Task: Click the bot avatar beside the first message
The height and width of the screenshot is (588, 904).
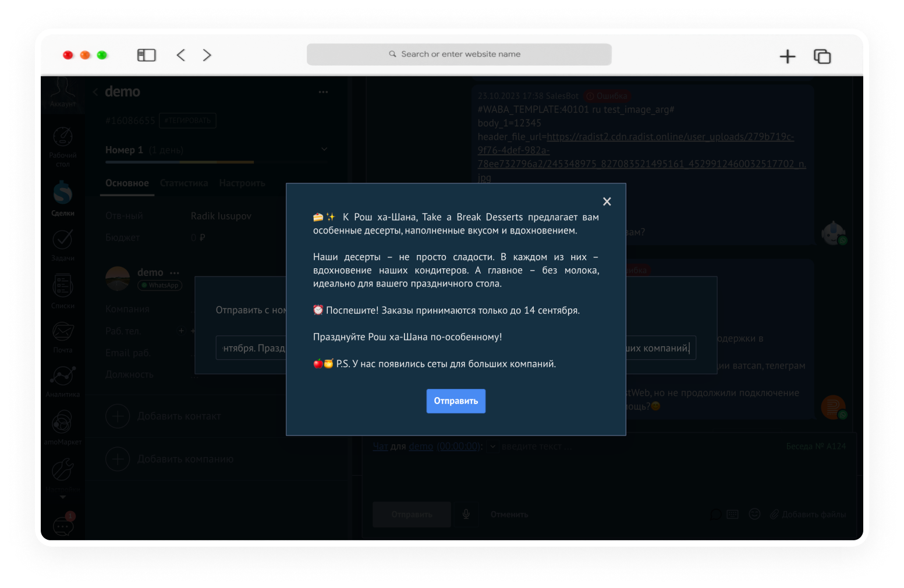Action: (x=834, y=233)
